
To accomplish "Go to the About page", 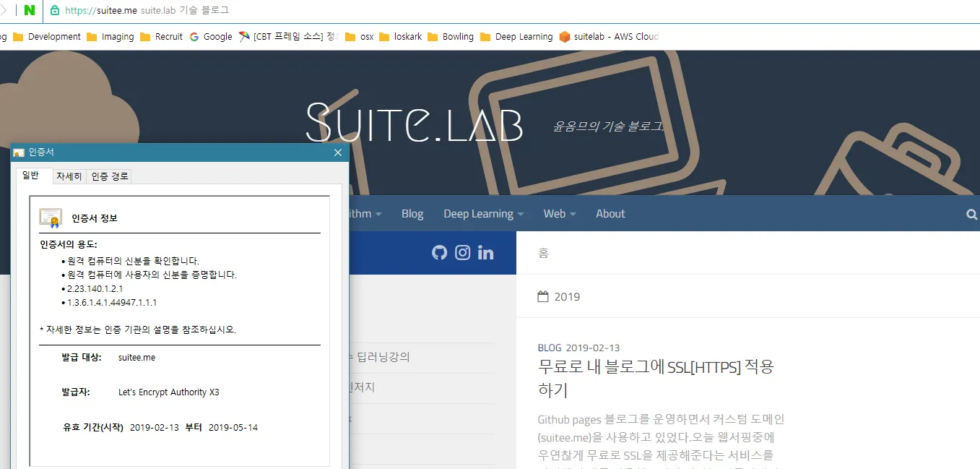I will coord(610,214).
